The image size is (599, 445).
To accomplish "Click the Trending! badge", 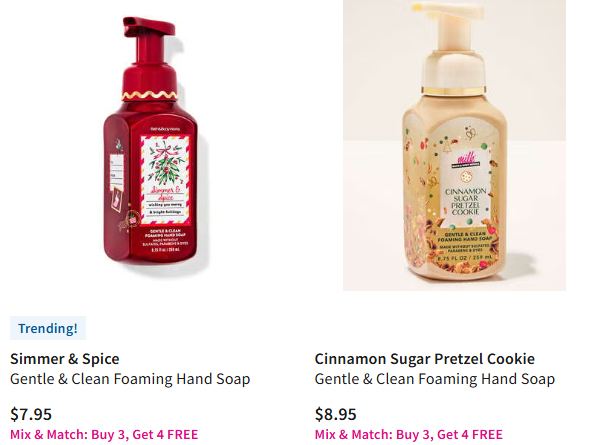I will coord(48,328).
